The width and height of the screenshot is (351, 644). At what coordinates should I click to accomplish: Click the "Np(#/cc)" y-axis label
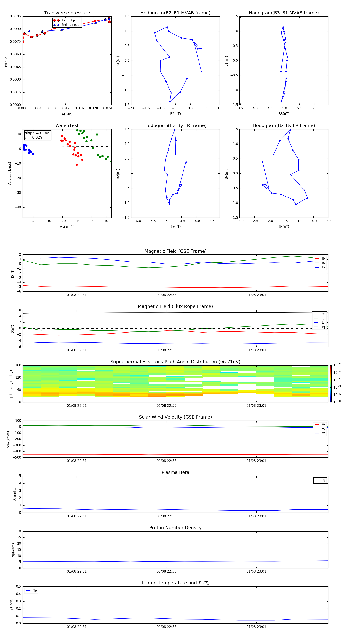pyautogui.click(x=13, y=550)
